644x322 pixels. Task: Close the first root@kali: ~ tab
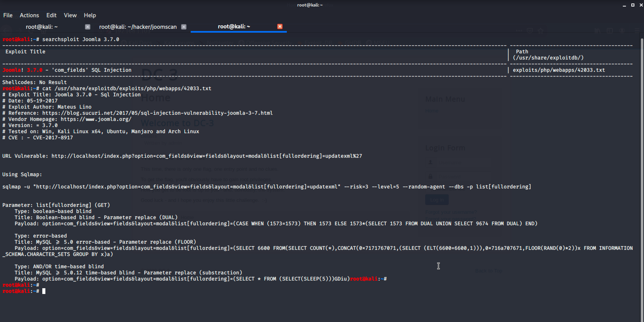click(87, 27)
